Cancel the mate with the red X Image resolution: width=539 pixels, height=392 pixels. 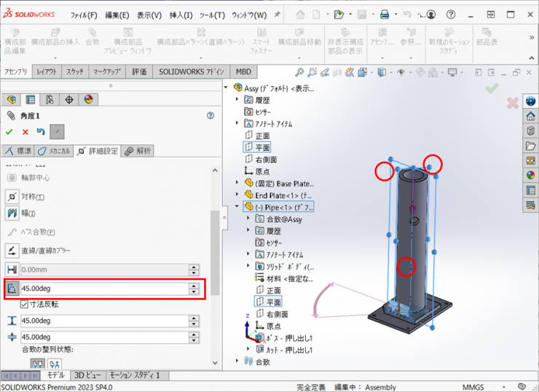25,132
